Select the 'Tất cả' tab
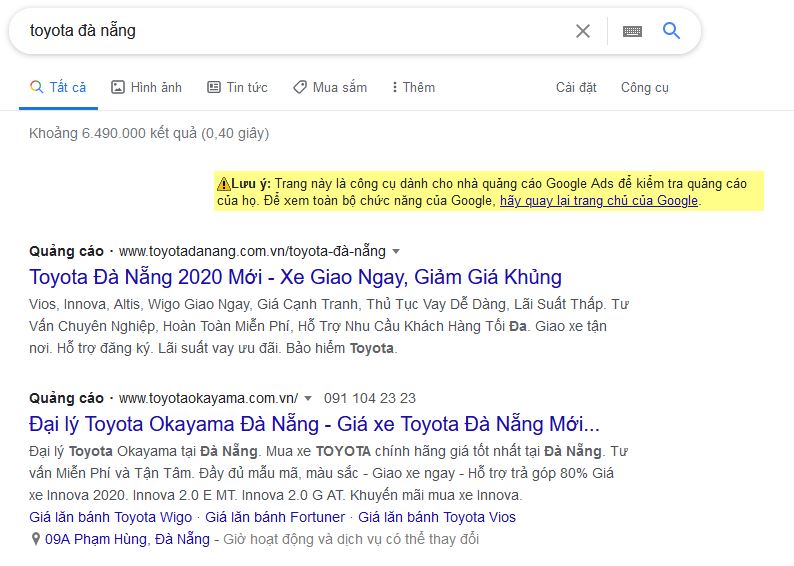The width and height of the screenshot is (794, 566). coord(58,88)
